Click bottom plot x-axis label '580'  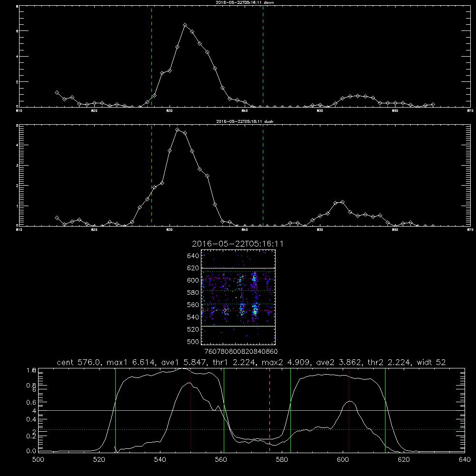click(x=282, y=460)
